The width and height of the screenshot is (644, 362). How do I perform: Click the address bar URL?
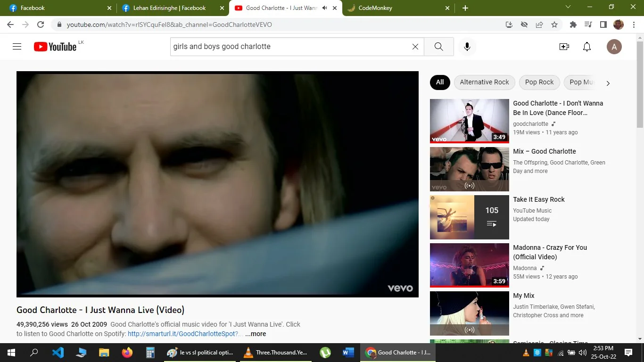[x=169, y=25]
